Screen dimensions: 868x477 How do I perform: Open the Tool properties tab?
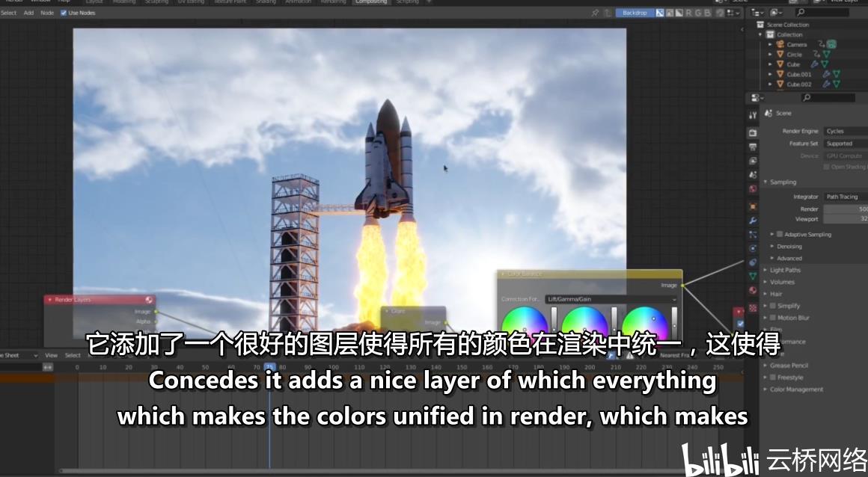752,115
